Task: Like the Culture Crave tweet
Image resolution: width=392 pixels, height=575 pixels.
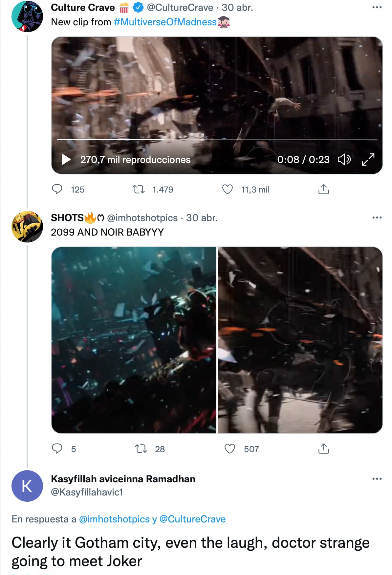Action: tap(228, 189)
